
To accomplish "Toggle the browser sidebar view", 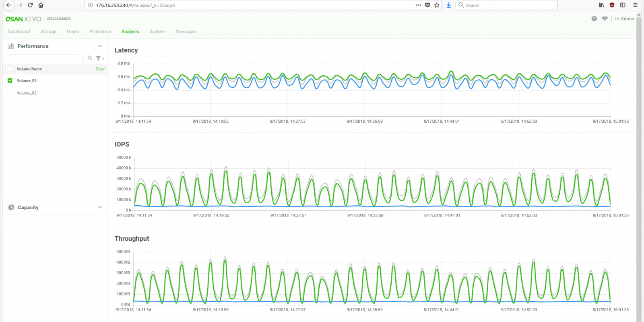I will (623, 5).
